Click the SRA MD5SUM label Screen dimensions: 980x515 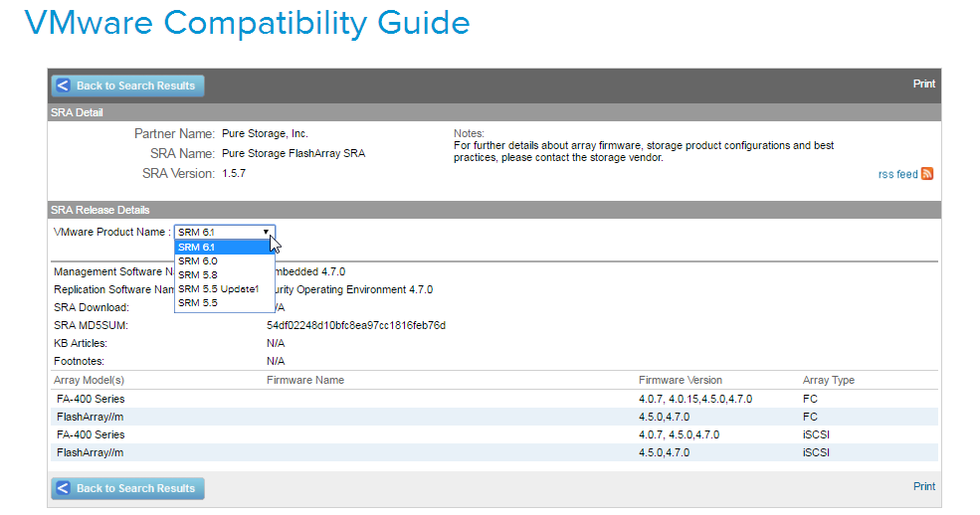click(x=91, y=325)
